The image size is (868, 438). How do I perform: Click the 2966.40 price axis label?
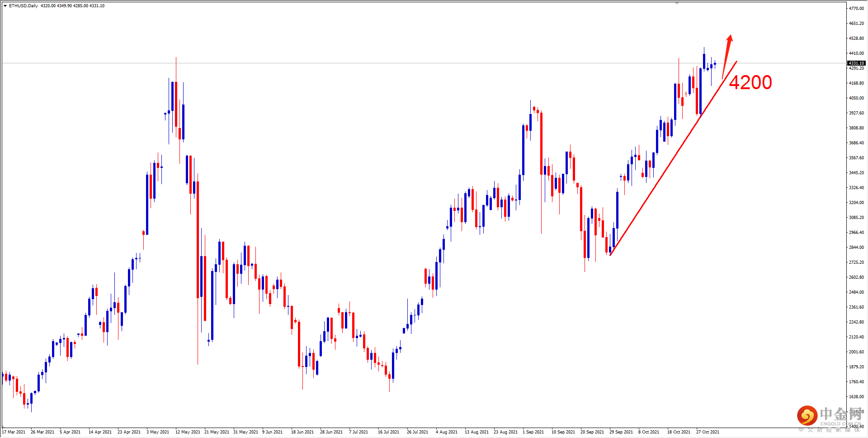click(856, 233)
